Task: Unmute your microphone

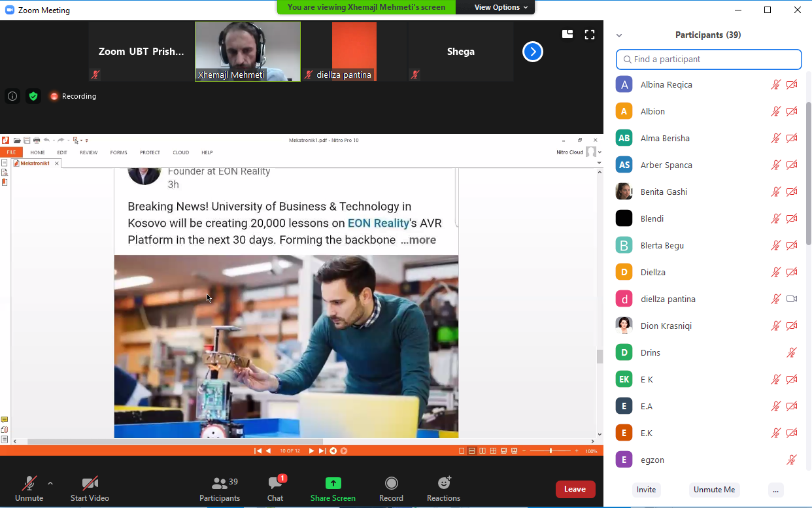Action: 29,484
